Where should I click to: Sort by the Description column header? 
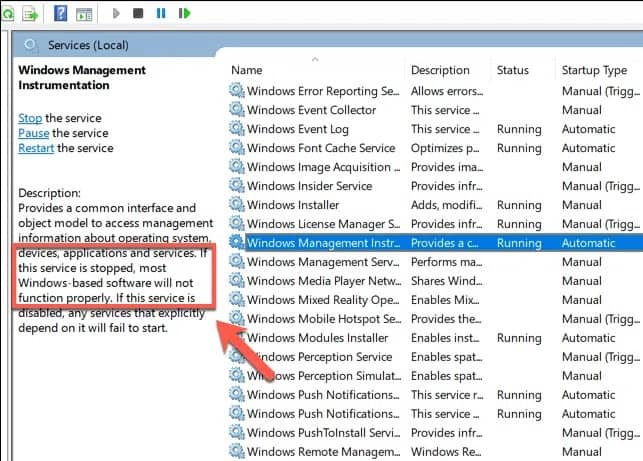click(440, 70)
